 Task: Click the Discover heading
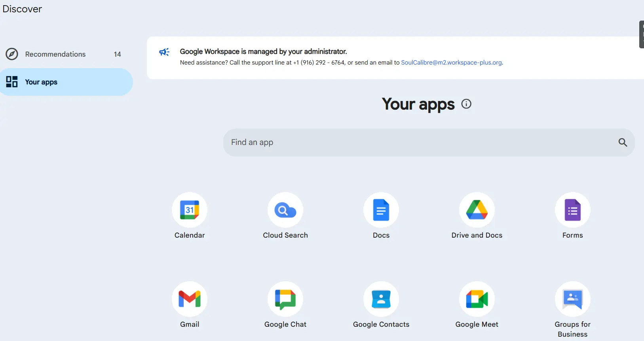[x=22, y=9]
